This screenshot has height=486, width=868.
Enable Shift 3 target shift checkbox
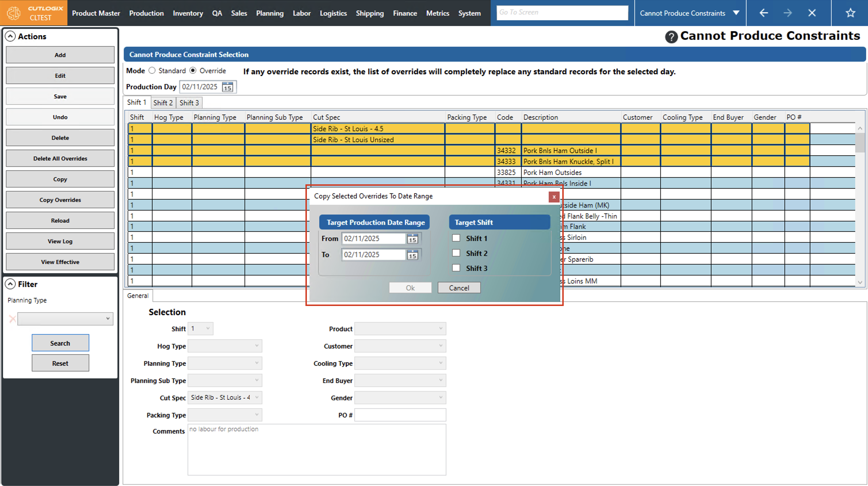pos(456,268)
